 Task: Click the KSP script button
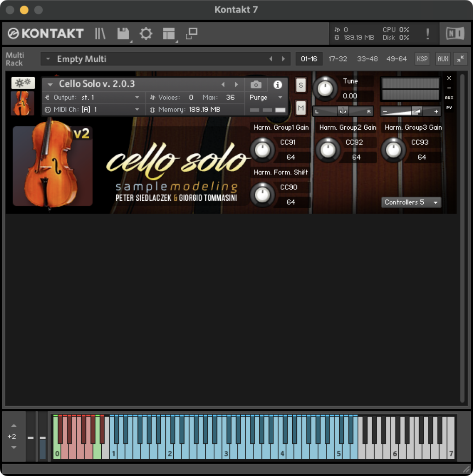(x=422, y=59)
